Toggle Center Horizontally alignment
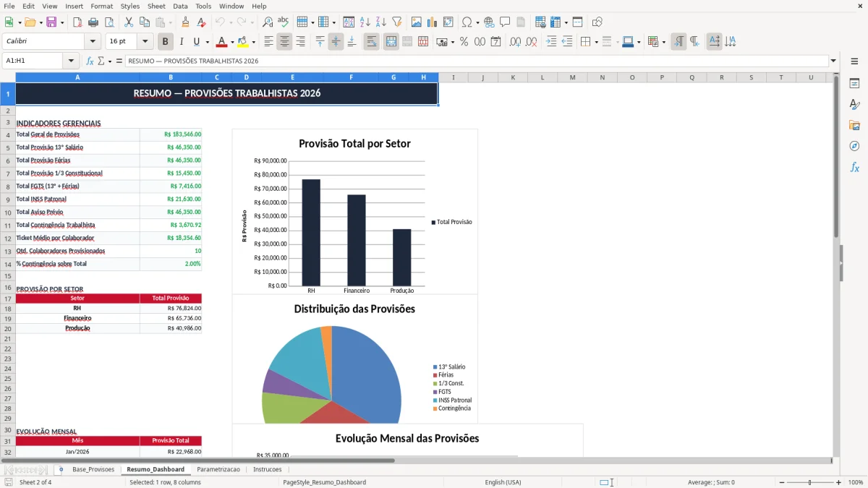 point(284,42)
